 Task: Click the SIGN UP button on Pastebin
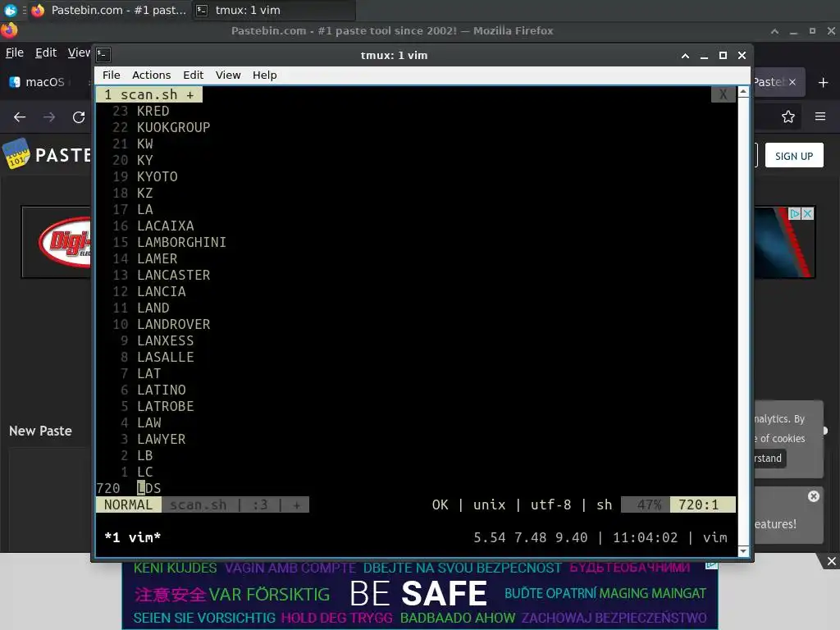point(794,156)
